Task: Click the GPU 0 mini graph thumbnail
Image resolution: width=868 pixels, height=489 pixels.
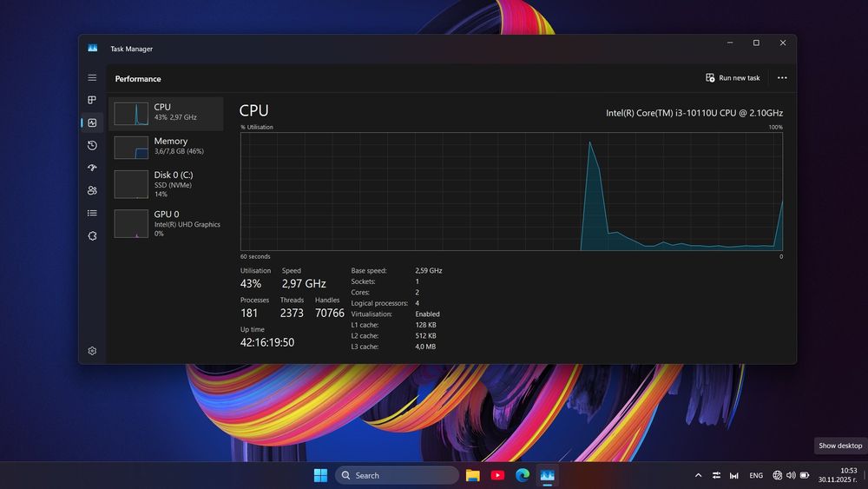Action: pos(131,224)
